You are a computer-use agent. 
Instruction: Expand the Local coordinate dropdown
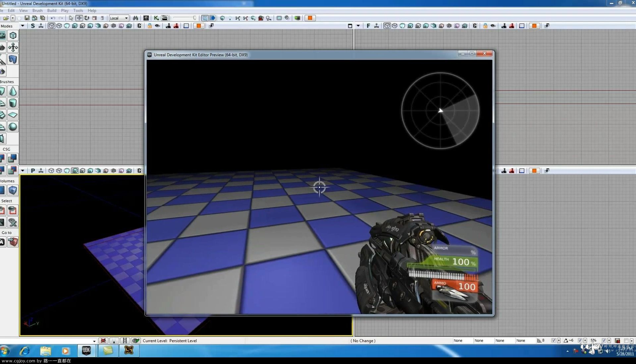(x=127, y=18)
